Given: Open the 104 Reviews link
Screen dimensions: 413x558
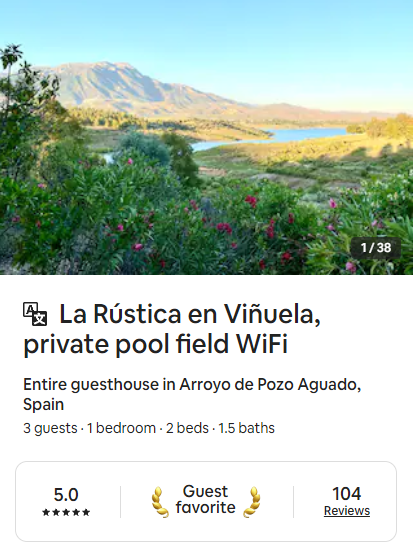Looking at the screenshot, I should 347,511.
